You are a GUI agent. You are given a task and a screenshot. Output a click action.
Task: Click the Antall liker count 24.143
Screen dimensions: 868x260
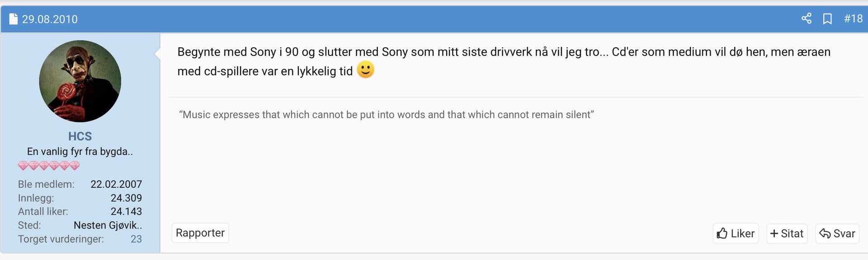point(126,211)
